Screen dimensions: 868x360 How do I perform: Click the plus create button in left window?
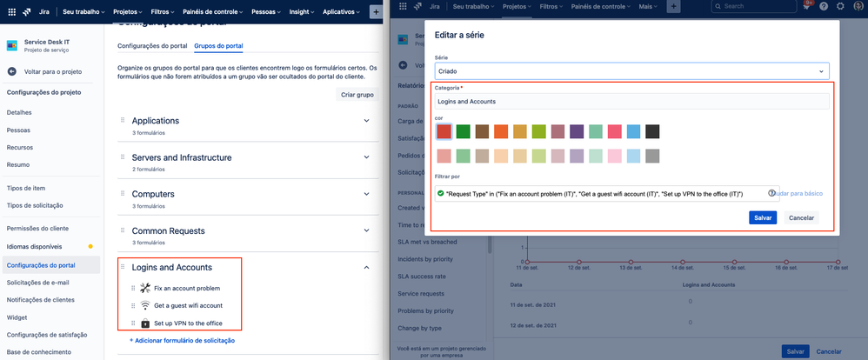point(376,11)
